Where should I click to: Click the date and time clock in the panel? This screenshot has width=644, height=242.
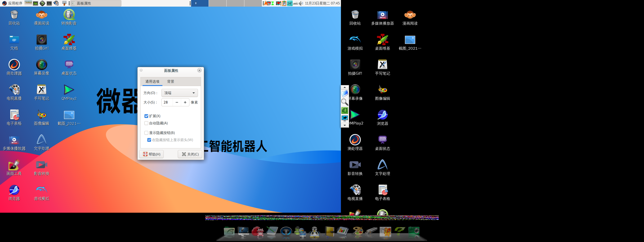tap(322, 3)
